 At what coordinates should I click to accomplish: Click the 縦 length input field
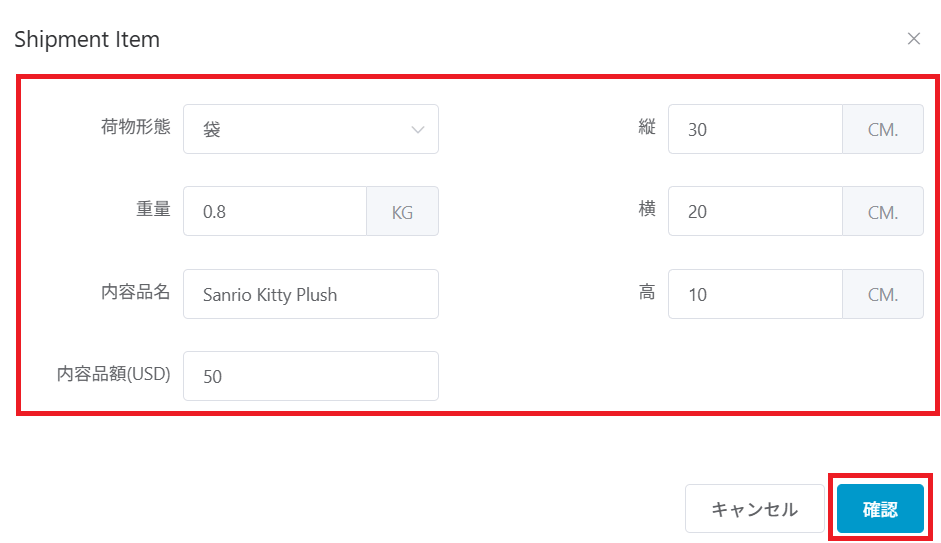[755, 129]
